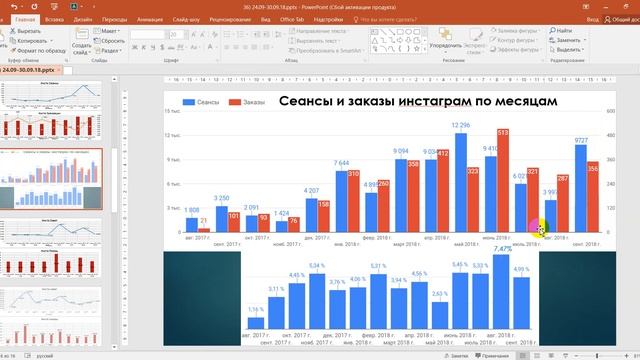Select the rectangle shape in shapes gallery
The width and height of the screenshot is (640, 360).
(400, 31)
